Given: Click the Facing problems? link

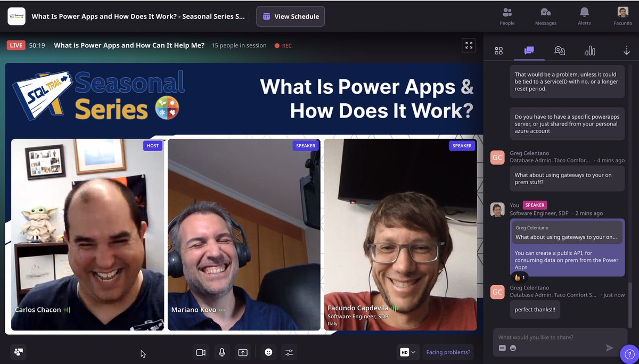Looking at the screenshot, I should 448,352.
